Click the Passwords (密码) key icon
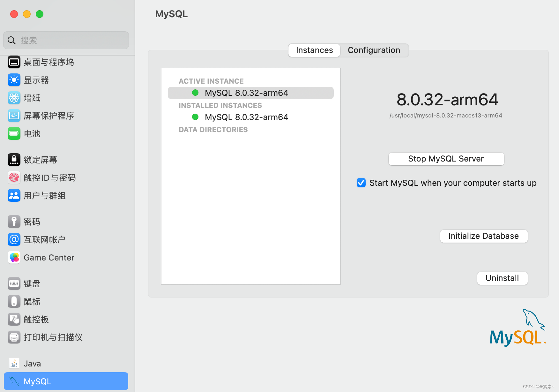Viewport: 559px width, 392px height. (x=14, y=222)
